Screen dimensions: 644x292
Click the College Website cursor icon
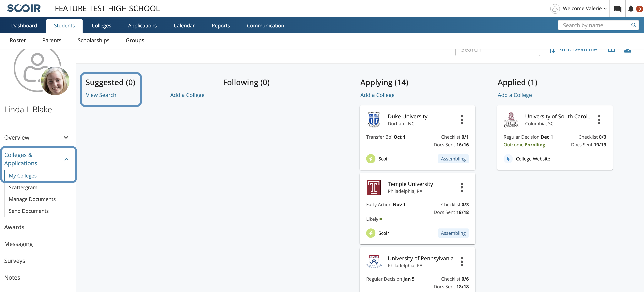[508, 159]
